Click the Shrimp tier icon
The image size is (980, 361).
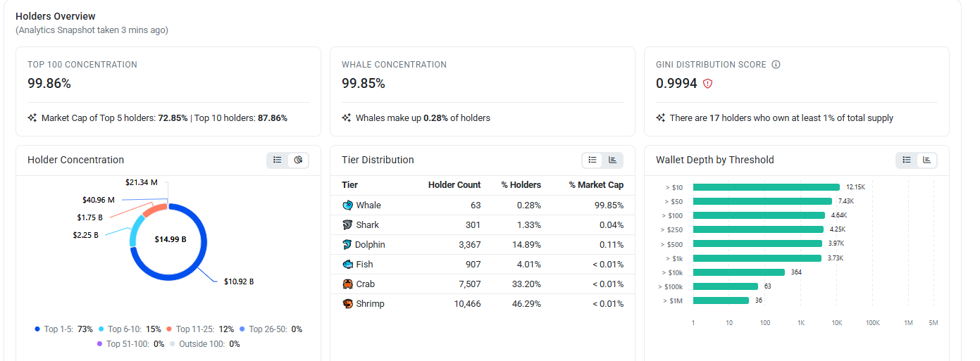pos(347,304)
